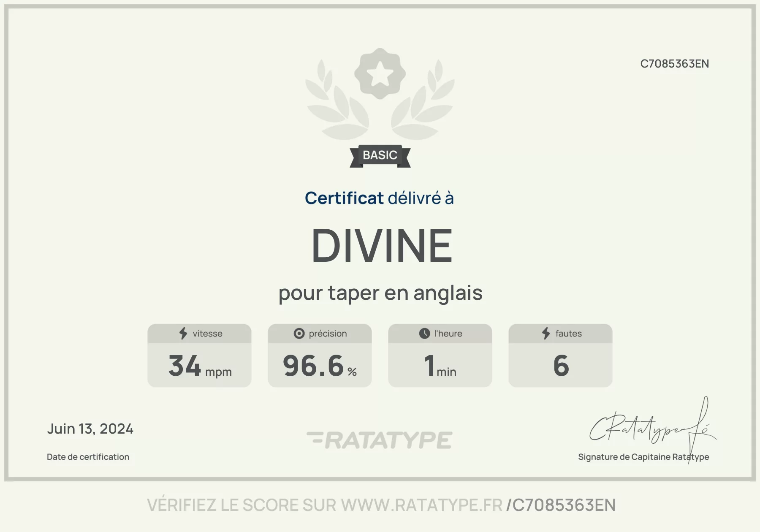Click the lightning bolt icon beside fautes
This screenshot has width=760, height=532.
(546, 334)
